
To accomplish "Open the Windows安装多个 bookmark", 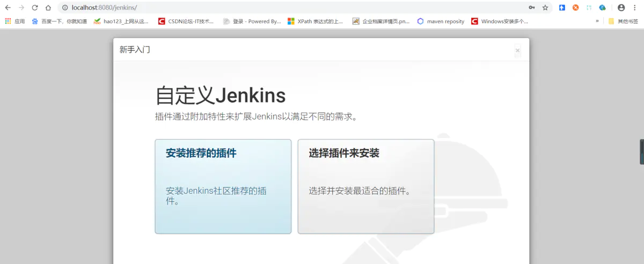I will coord(500,21).
